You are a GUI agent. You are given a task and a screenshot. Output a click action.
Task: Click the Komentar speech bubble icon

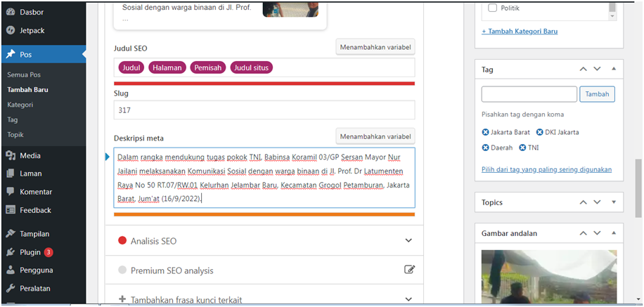pos(11,192)
